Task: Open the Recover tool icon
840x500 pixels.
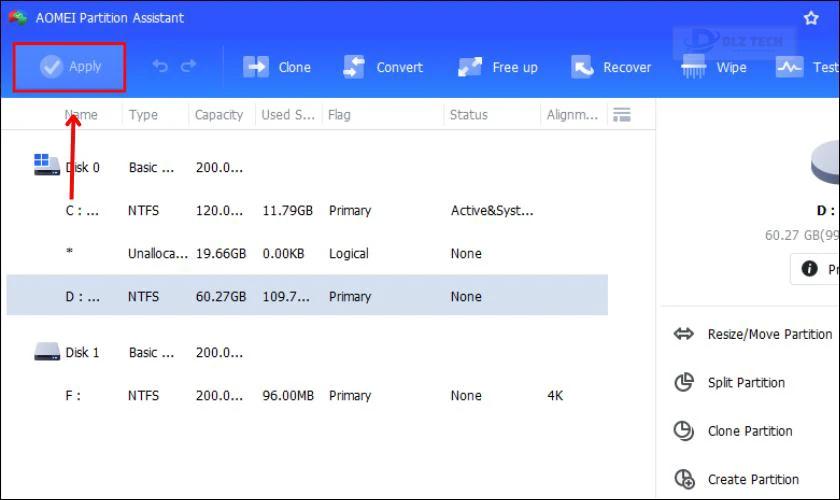Action: (x=582, y=67)
